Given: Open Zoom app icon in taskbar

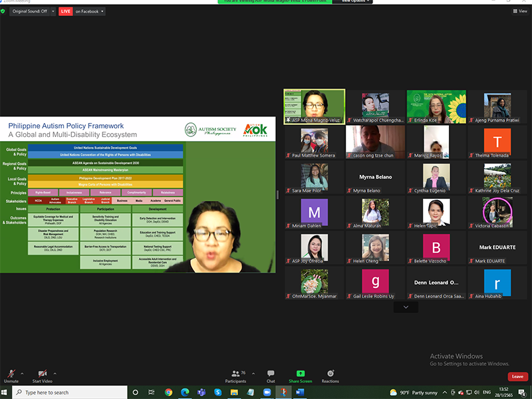Looking at the screenshot, I should coord(267,392).
